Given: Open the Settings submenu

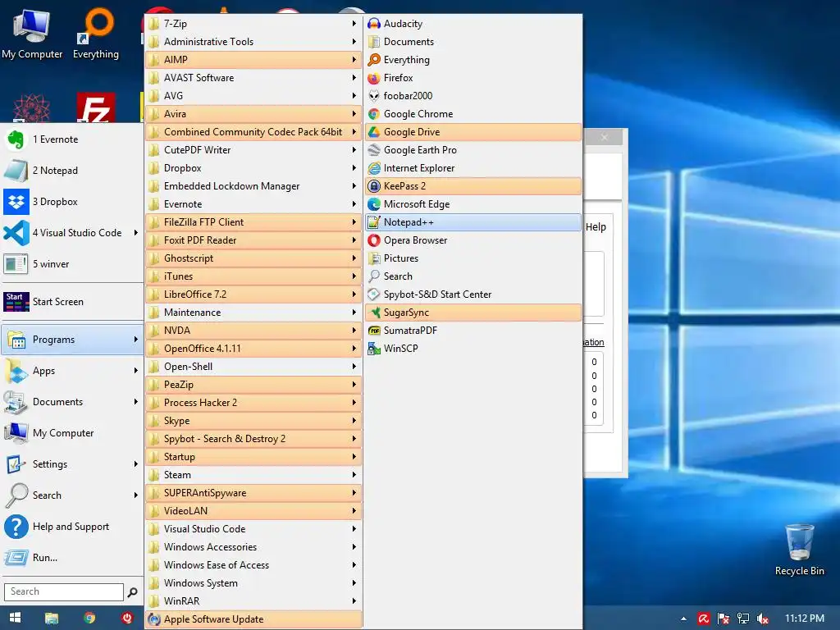Looking at the screenshot, I should point(72,464).
